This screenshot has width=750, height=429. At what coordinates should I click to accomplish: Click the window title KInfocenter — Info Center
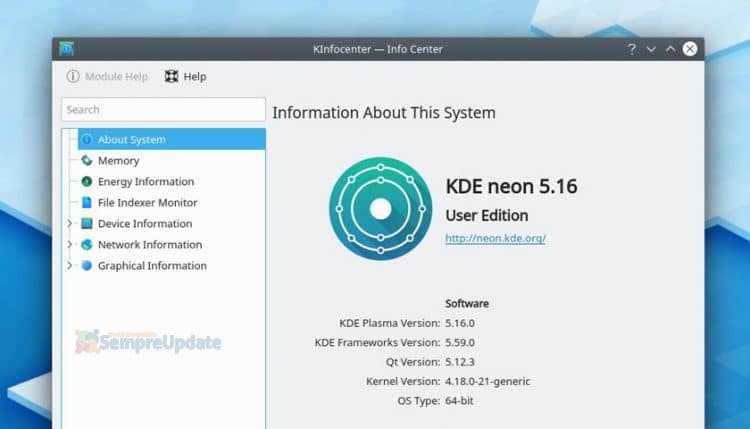(x=378, y=49)
